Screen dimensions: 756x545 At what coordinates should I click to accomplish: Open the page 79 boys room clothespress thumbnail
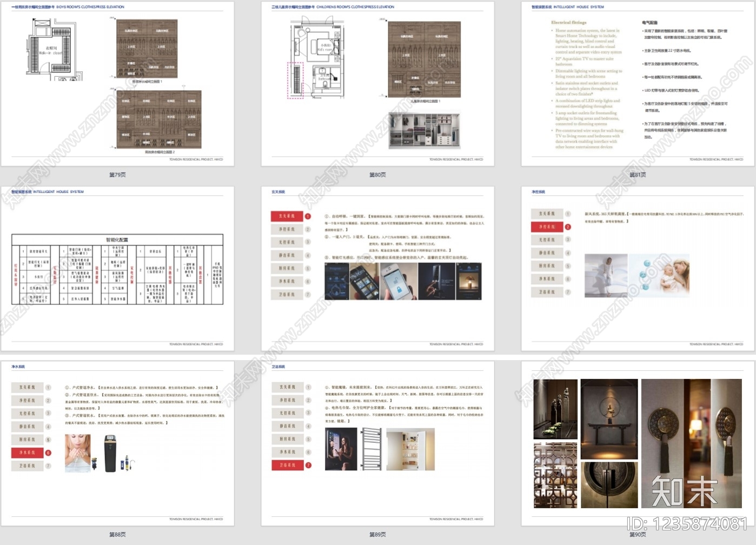pyautogui.click(x=117, y=83)
